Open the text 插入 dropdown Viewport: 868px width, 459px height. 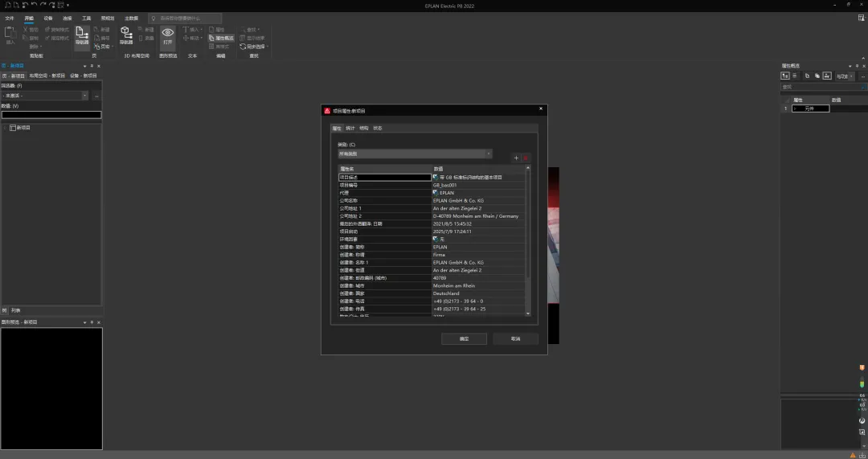point(193,30)
